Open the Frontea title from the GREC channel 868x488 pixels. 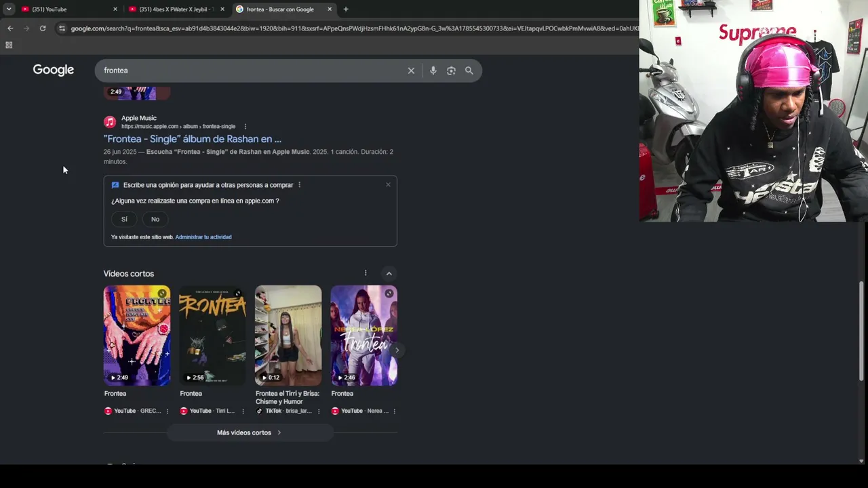pos(115,394)
